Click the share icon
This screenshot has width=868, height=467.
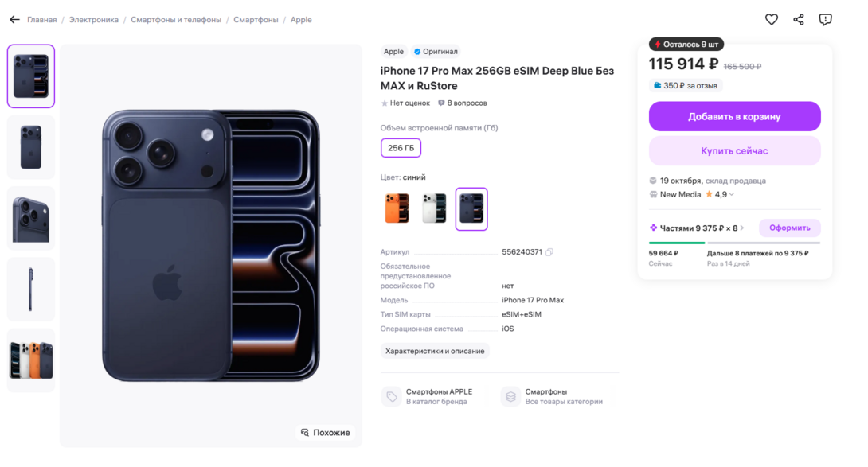(799, 20)
